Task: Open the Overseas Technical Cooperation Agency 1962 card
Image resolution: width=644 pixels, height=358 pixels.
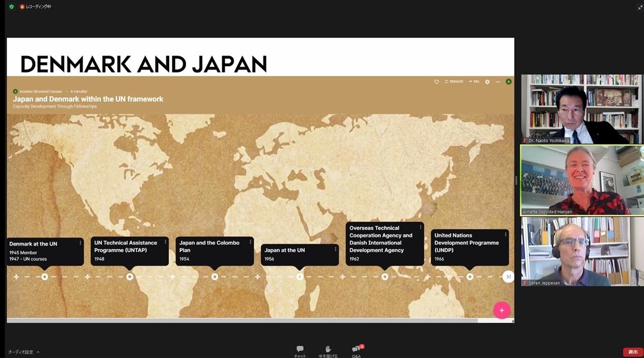Action: (x=385, y=243)
